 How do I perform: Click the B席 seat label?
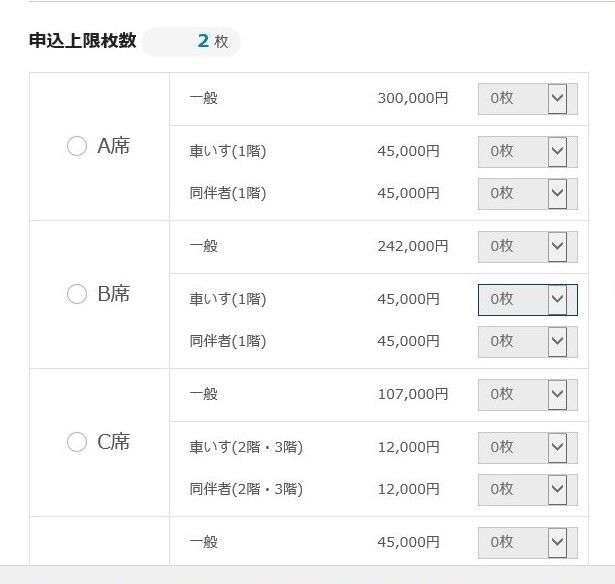coord(113,294)
